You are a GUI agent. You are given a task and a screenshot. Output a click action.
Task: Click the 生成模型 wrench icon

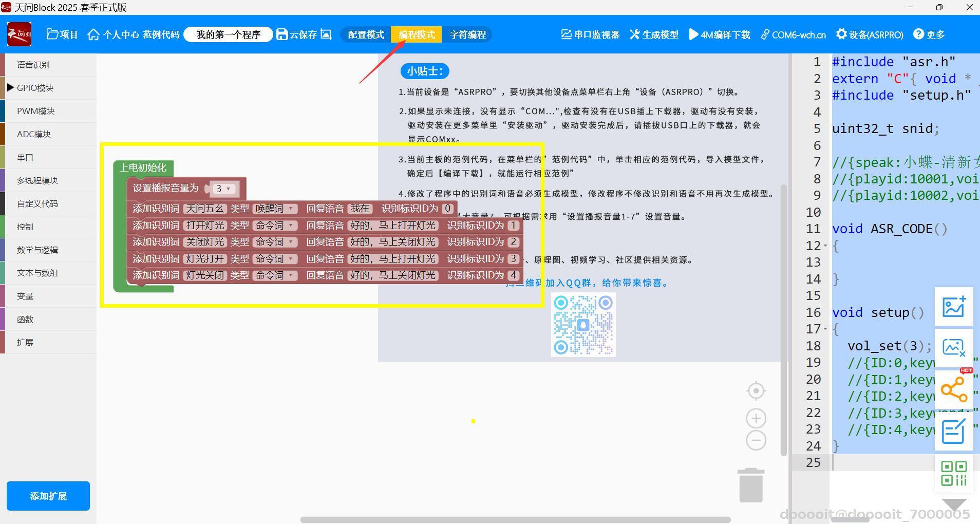(635, 34)
